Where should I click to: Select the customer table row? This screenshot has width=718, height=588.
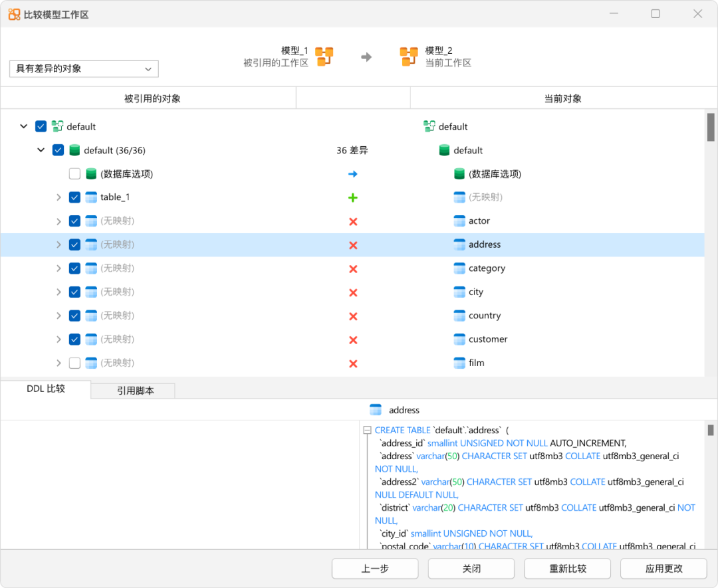[x=352, y=339]
